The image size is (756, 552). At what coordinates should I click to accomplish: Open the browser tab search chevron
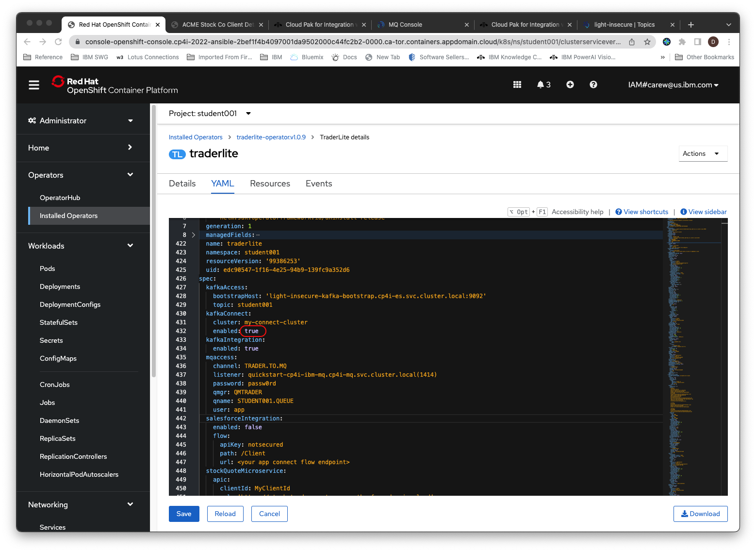tap(729, 25)
